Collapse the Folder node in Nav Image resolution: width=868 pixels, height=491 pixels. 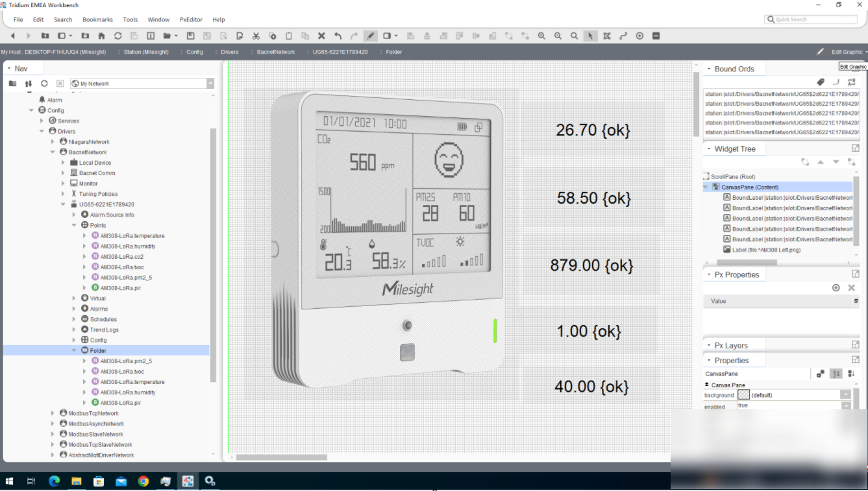tap(74, 350)
